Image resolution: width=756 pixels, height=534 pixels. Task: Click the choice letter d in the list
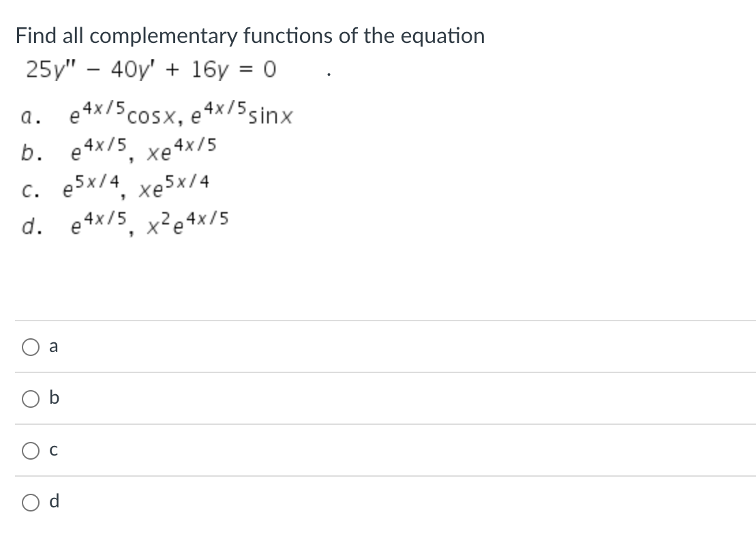click(27, 224)
